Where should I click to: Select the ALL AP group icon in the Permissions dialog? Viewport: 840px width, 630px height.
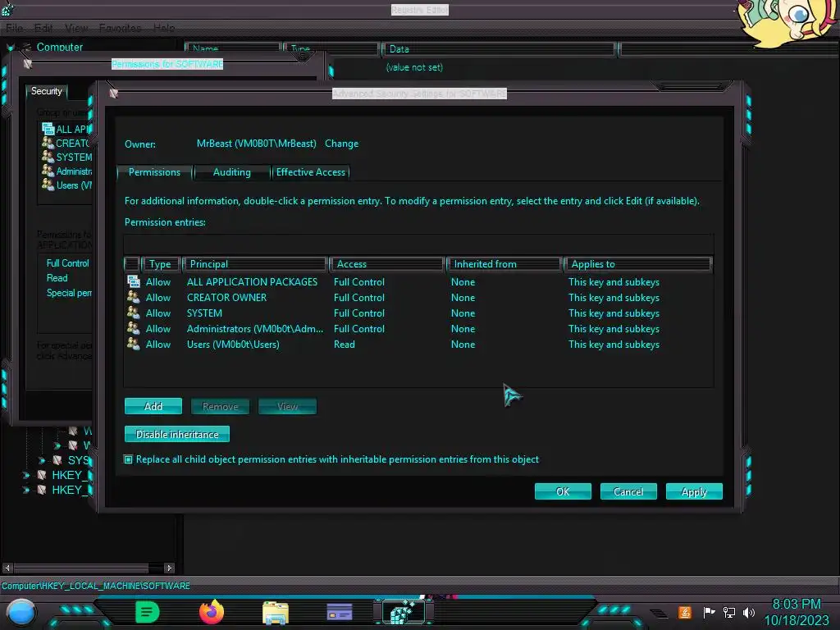tap(48, 129)
